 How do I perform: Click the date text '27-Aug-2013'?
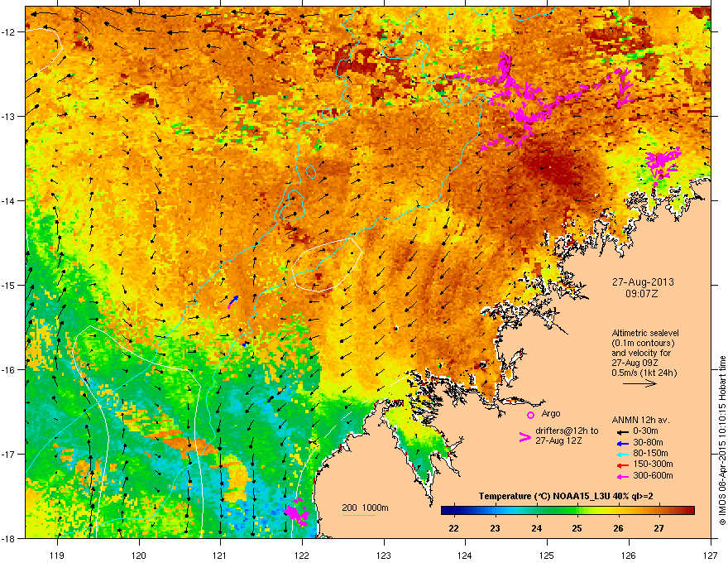pos(643,282)
